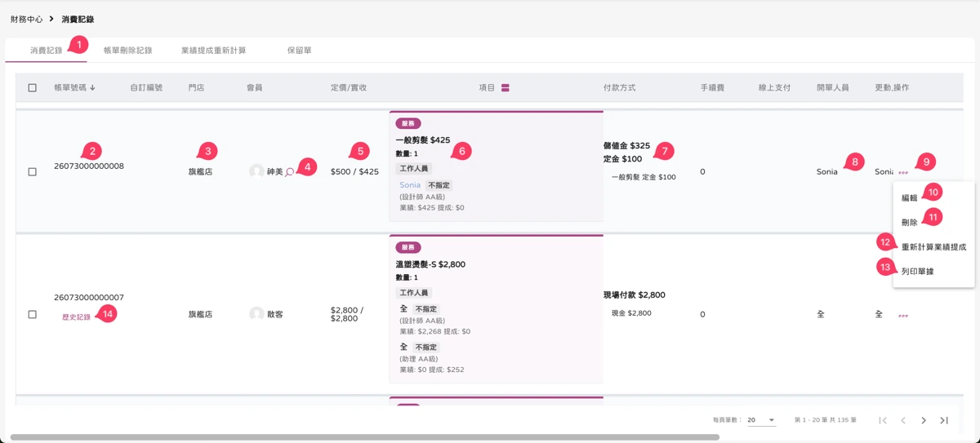Choose 刪除 from the action menu
The width and height of the screenshot is (980, 443).
tap(909, 222)
